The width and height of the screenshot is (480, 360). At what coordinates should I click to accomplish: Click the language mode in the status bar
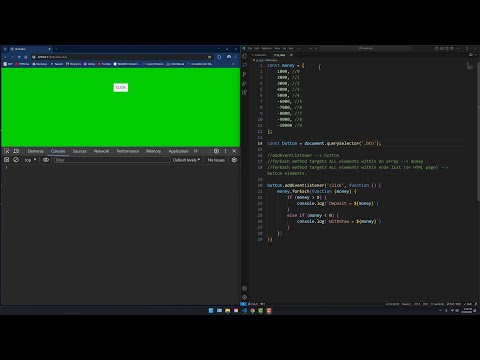[x=439, y=304]
